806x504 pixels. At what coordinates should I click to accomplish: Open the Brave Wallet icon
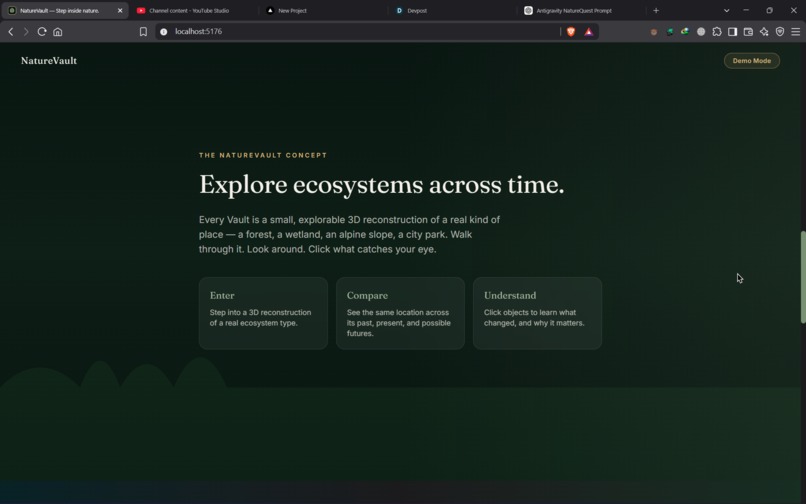point(748,32)
